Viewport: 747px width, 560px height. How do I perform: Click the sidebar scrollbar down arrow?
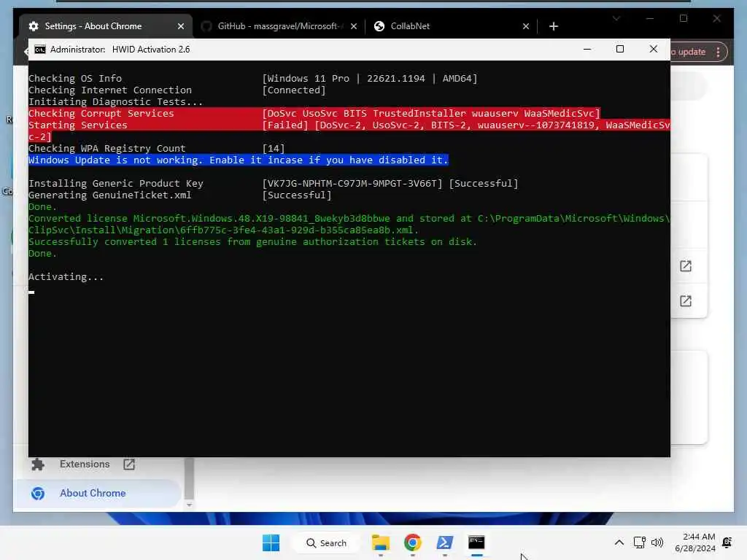click(x=189, y=505)
